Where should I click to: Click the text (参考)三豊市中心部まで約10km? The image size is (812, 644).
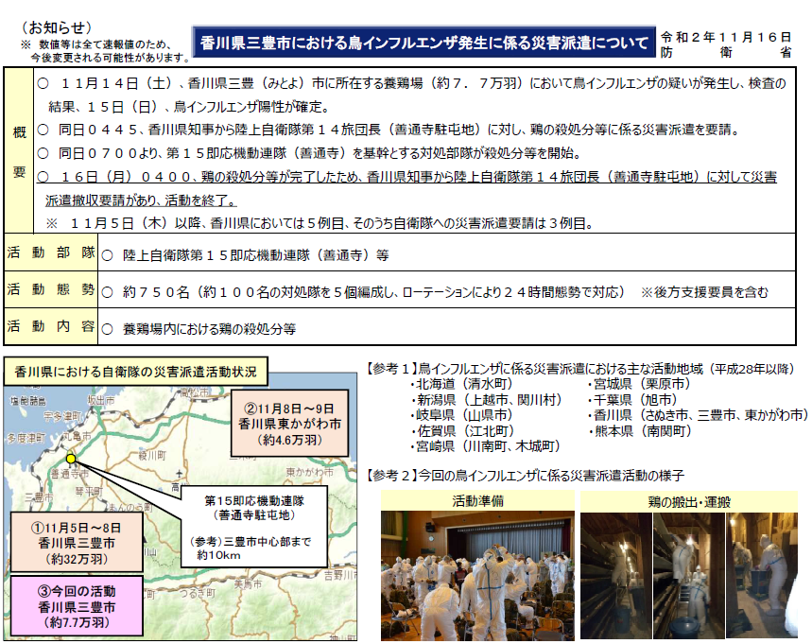pos(251,548)
